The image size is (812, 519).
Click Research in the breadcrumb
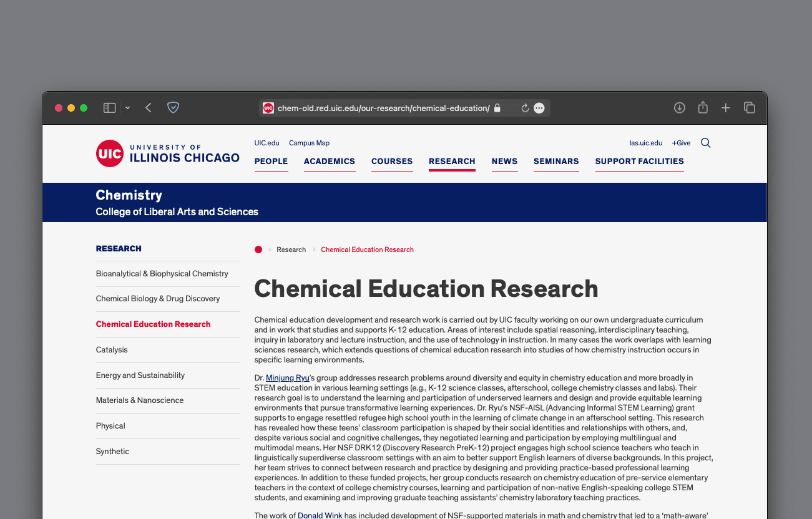point(291,250)
